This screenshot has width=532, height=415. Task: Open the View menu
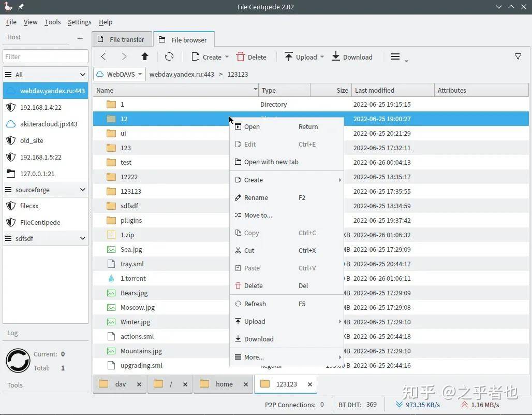31,22
